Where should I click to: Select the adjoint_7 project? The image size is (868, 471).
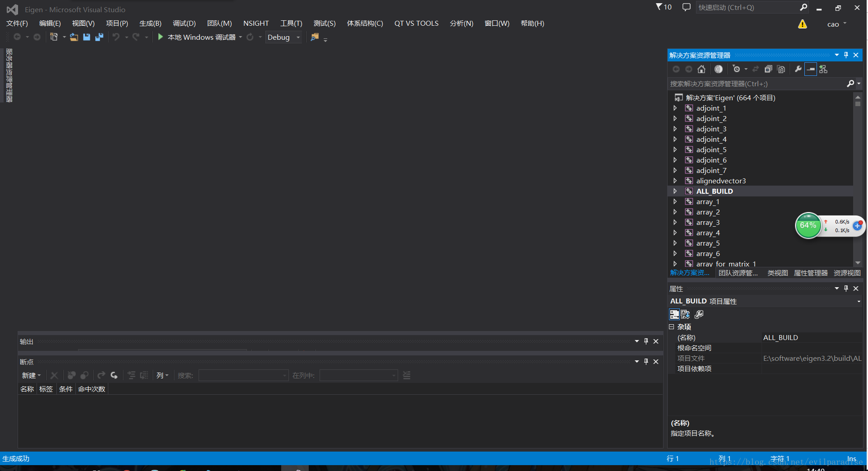tap(711, 170)
